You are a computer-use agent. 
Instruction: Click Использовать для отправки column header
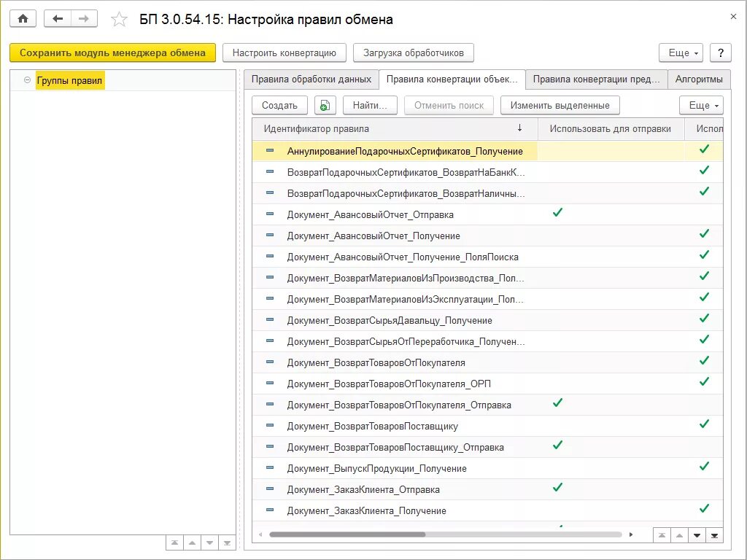point(611,128)
